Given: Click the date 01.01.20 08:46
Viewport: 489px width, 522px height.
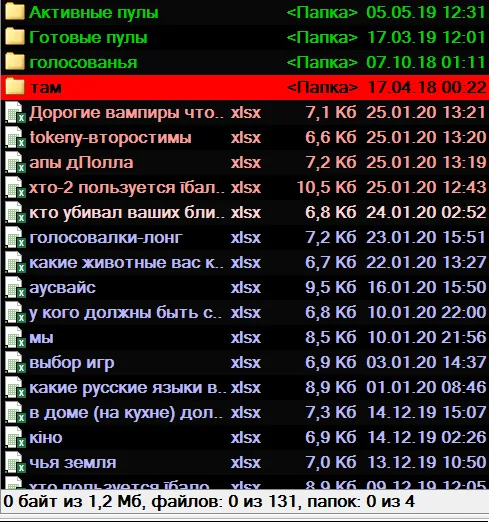Looking at the screenshot, I should click(x=426, y=387).
